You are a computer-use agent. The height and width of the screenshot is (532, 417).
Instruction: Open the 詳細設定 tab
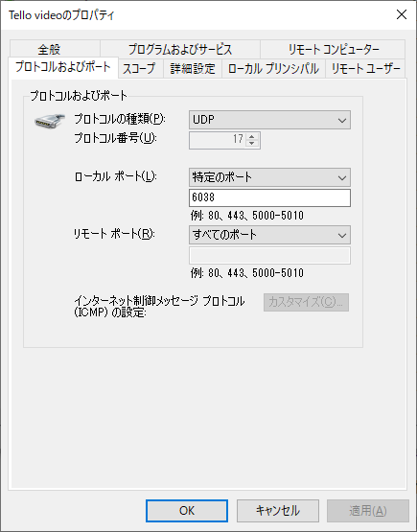click(x=193, y=68)
